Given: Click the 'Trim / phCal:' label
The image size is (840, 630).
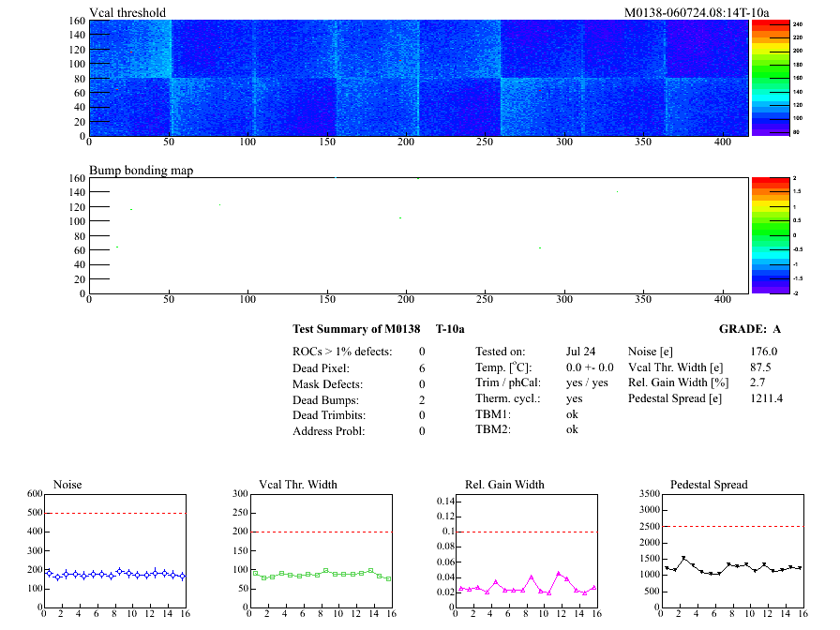Looking at the screenshot, I should coord(508,382).
